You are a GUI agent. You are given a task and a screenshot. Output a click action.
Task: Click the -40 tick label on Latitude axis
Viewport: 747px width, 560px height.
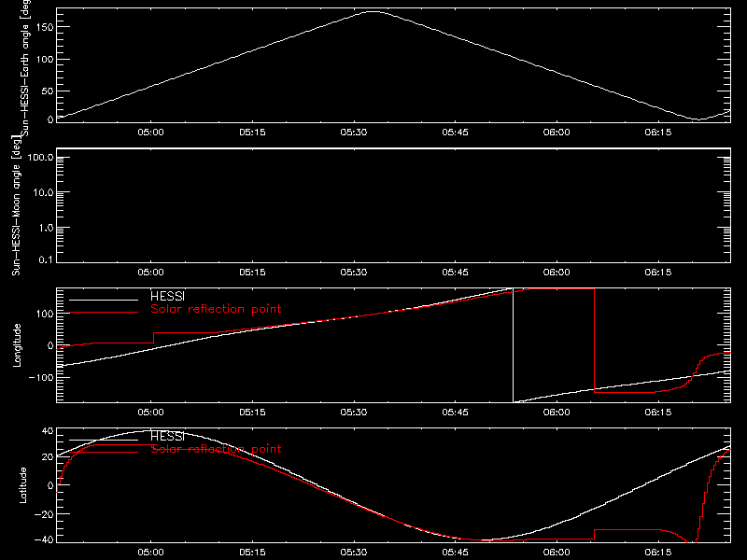point(44,540)
